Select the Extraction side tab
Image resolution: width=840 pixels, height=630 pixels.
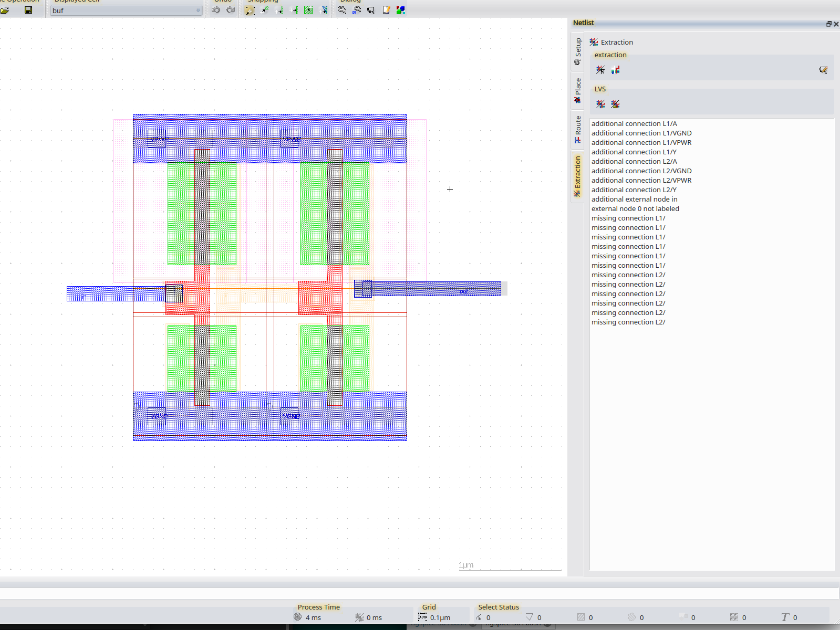[578, 176]
